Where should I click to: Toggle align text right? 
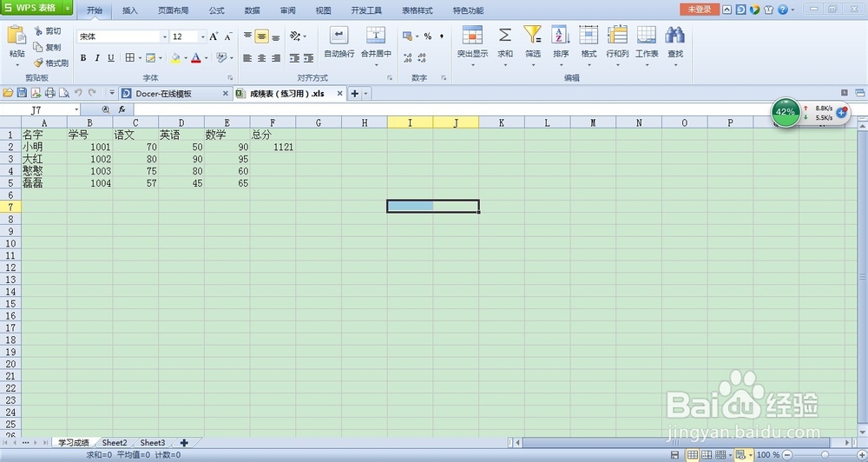(x=276, y=57)
